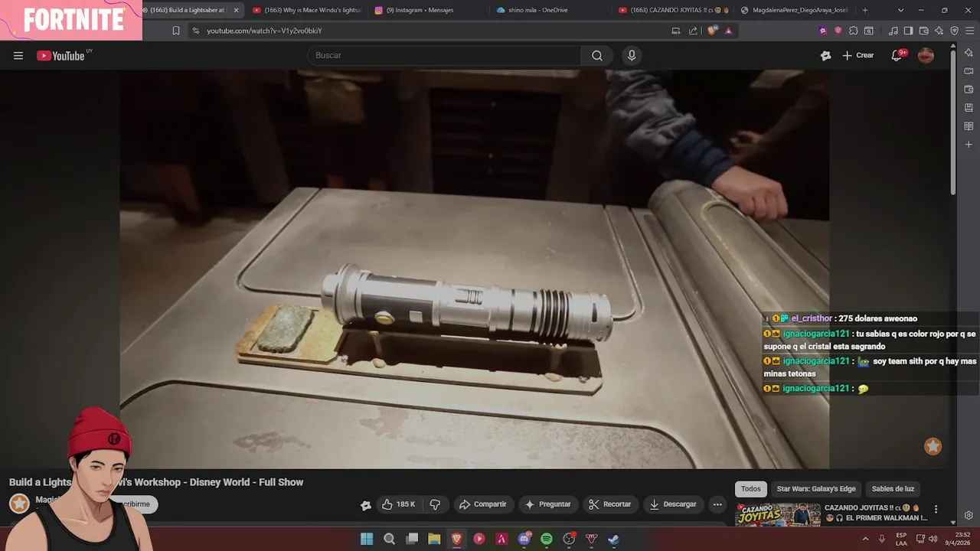Select the Star Wars: Galaxy's Edge chip
The width and height of the screenshot is (980, 551).
click(x=816, y=488)
